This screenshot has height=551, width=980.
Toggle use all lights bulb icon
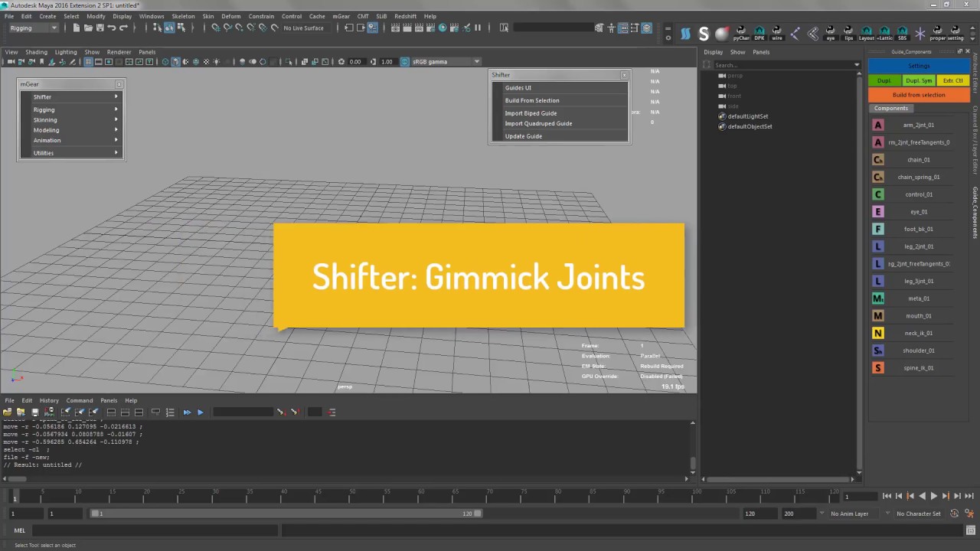pyautogui.click(x=217, y=61)
